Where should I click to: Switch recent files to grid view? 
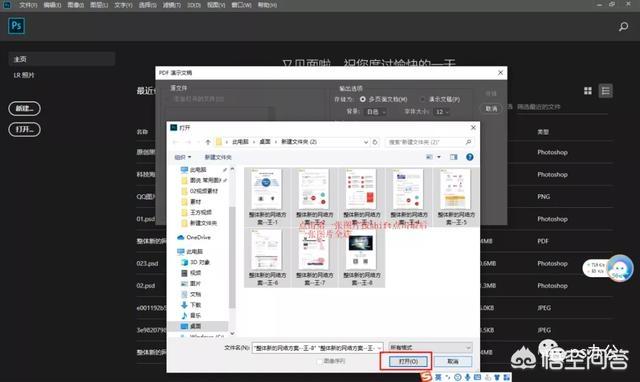(x=588, y=91)
